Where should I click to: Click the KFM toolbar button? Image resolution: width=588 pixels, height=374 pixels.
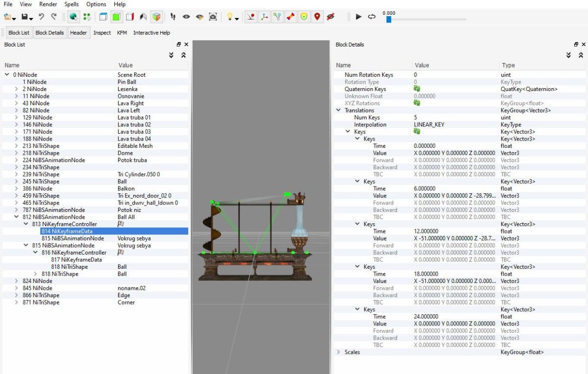122,33
